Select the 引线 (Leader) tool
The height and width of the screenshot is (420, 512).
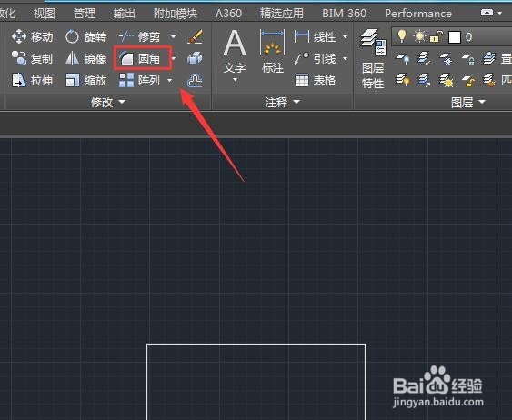coord(315,59)
